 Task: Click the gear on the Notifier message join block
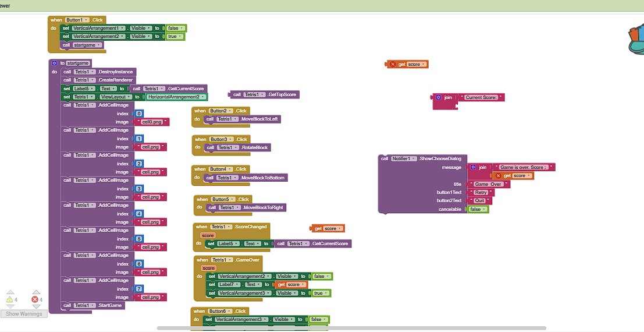(473, 167)
